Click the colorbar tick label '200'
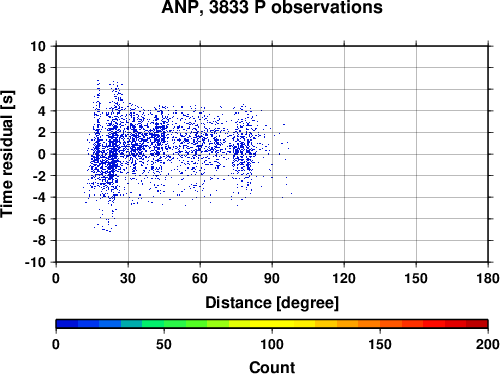Viewport: 500px width, 374px height. pos(488,344)
